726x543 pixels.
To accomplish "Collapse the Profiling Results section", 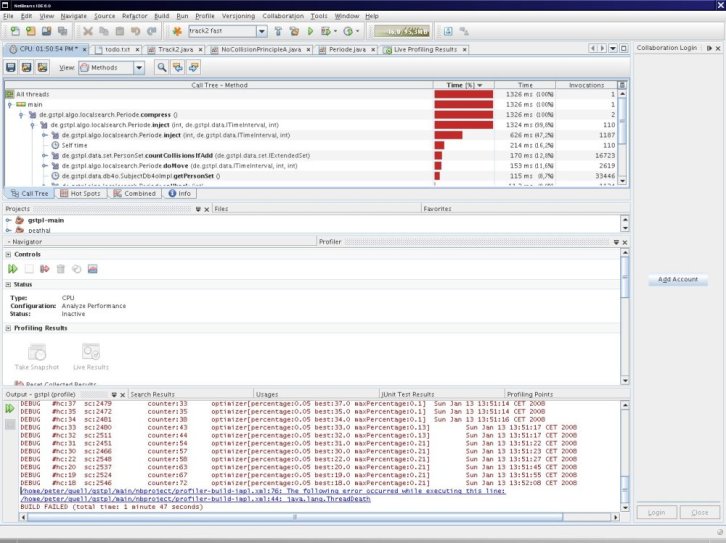I will point(9,328).
